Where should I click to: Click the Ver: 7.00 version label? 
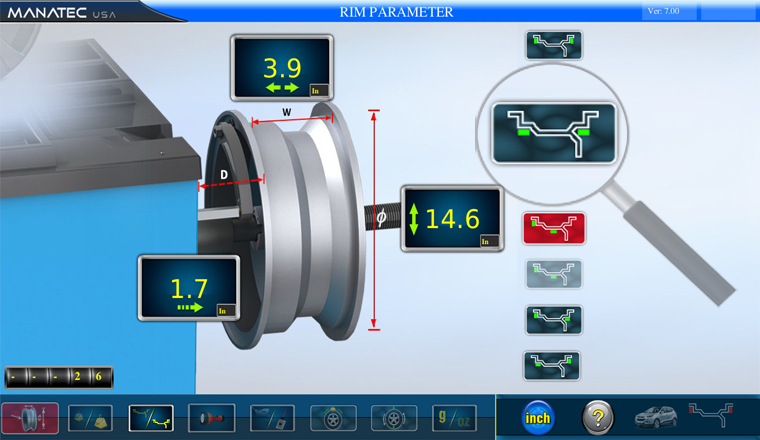[x=663, y=11]
